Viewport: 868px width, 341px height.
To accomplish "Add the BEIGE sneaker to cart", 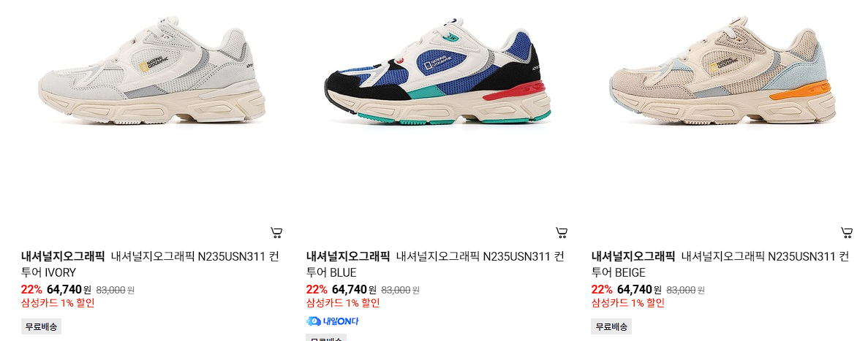I will [x=846, y=233].
